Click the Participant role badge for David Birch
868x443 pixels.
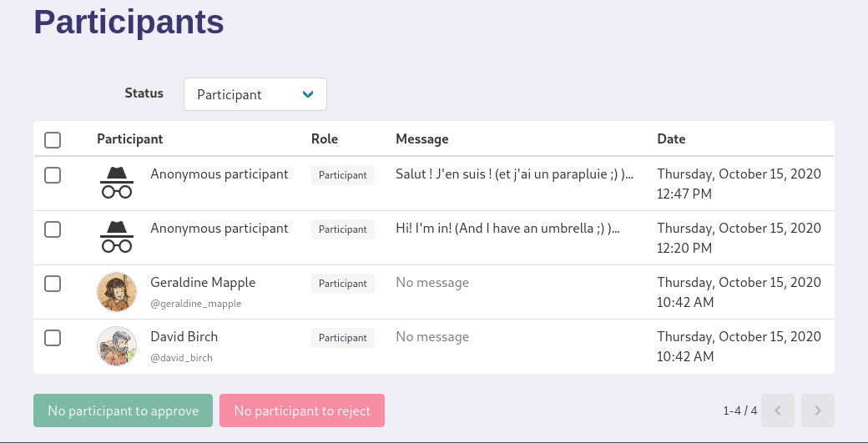tap(343, 338)
